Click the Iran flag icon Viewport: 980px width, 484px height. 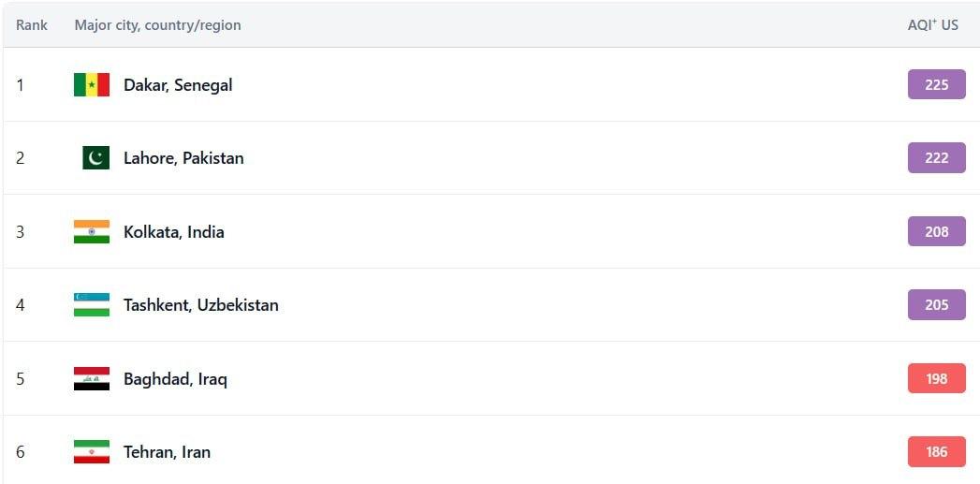tap(91, 451)
